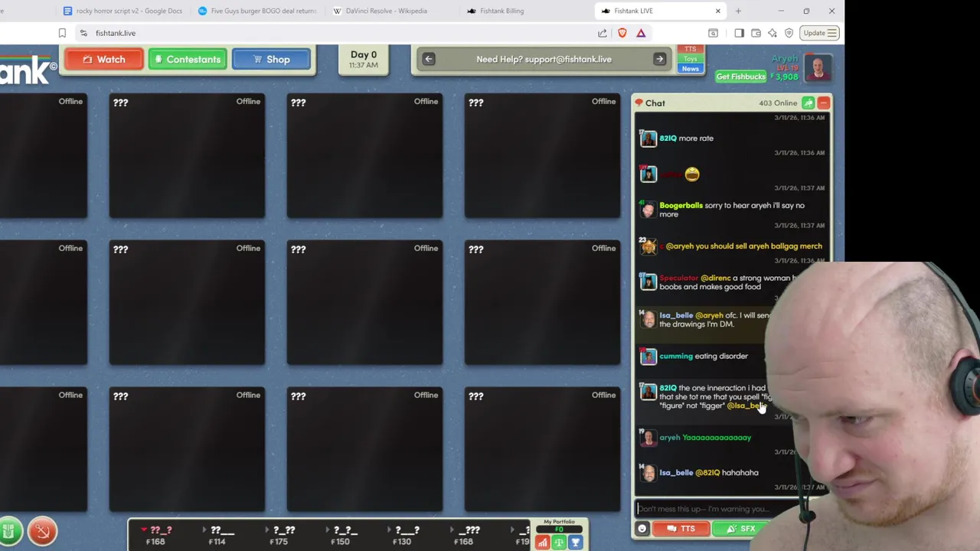Viewport: 980px width, 551px height.
Task: Click the round red anchor button
Action: [42, 531]
